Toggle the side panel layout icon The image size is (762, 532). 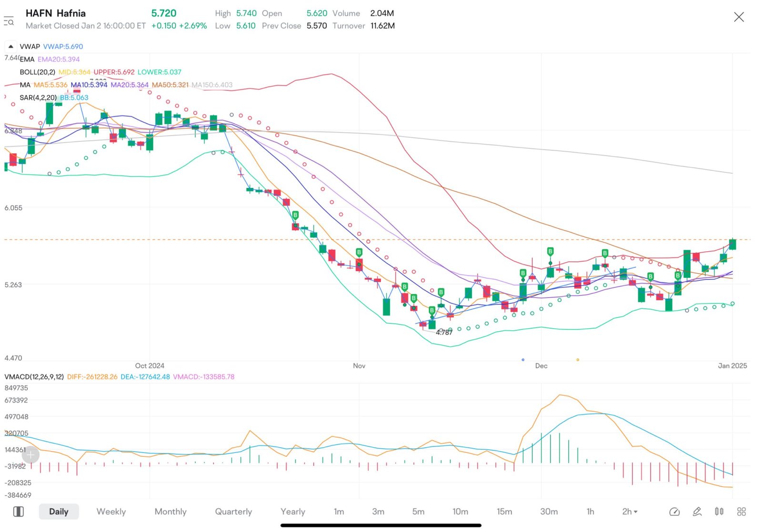[x=19, y=512]
